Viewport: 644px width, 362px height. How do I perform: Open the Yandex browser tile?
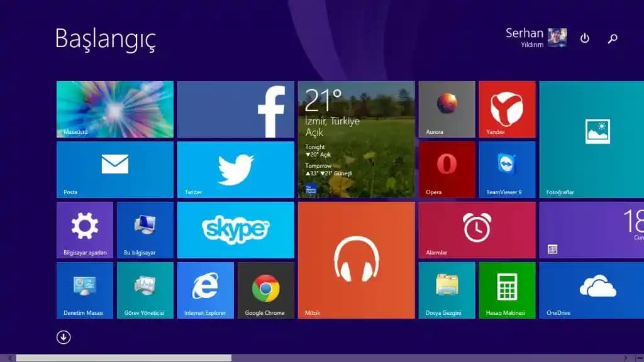pyautogui.click(x=507, y=109)
